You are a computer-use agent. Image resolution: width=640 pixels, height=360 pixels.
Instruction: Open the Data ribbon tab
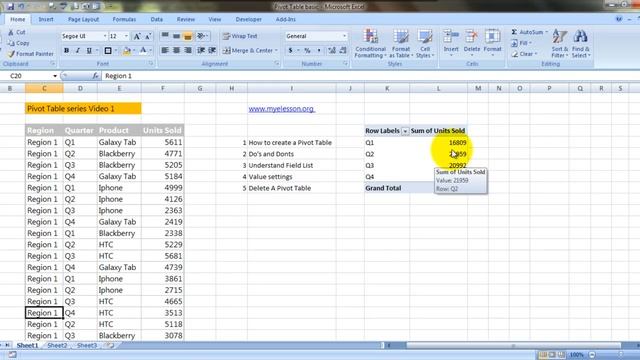156,19
